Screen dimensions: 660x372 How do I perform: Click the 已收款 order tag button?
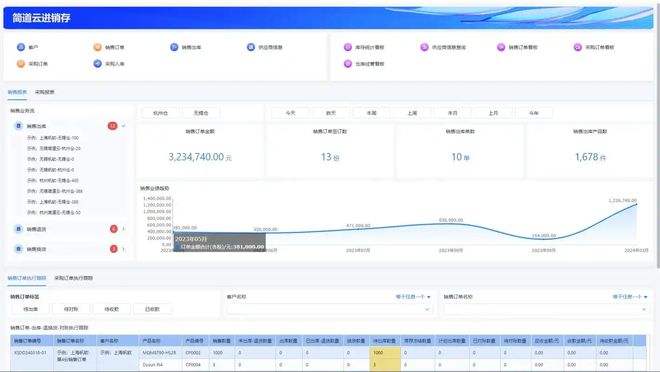152,309
